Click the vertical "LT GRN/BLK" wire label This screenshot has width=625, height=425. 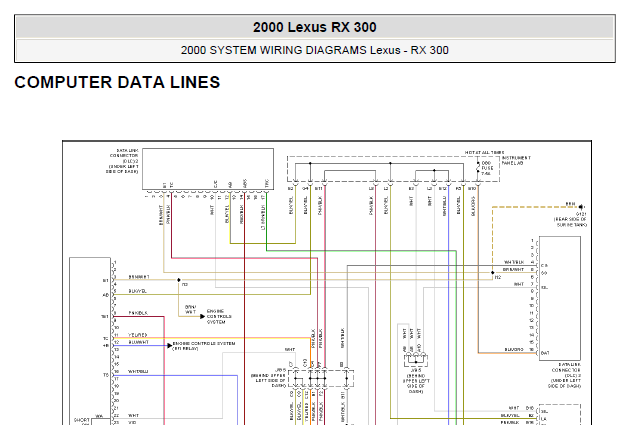coord(263,218)
